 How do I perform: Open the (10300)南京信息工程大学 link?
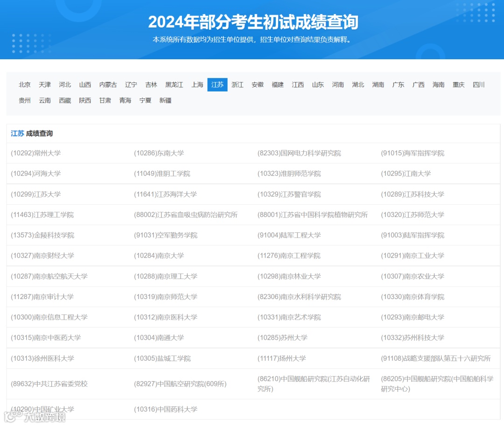pyautogui.click(x=49, y=317)
